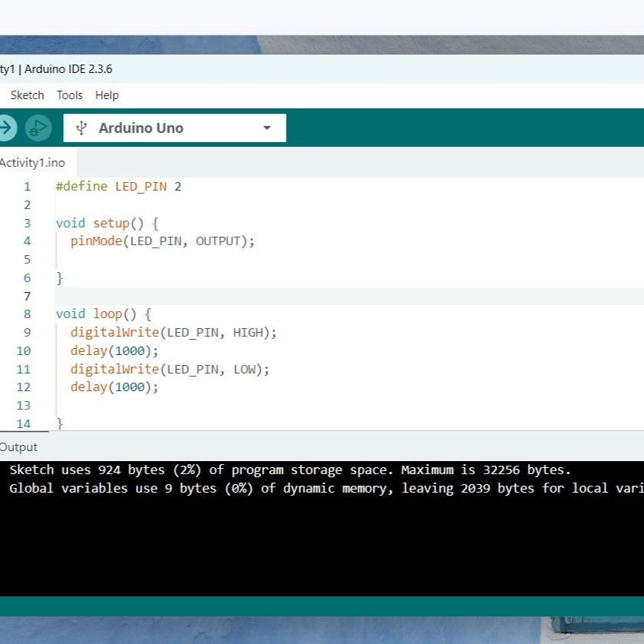
Task: Click the dropdown chevron on the board selector
Action: [267, 128]
